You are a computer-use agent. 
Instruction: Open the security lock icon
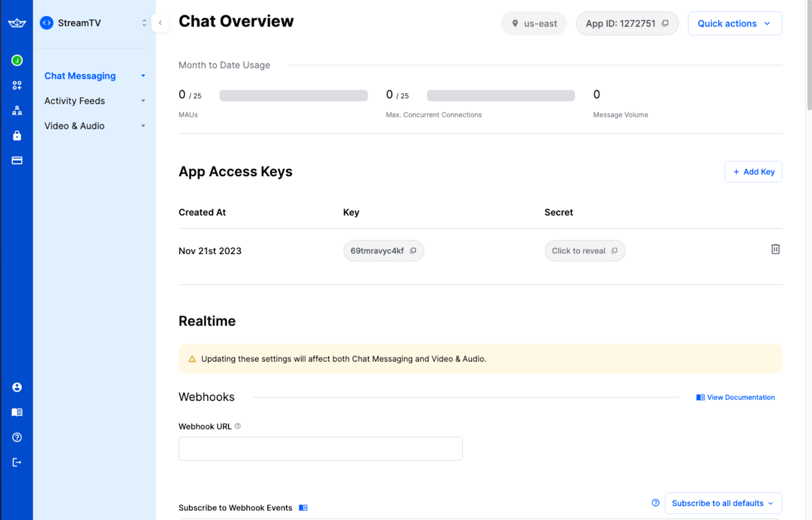(x=17, y=135)
